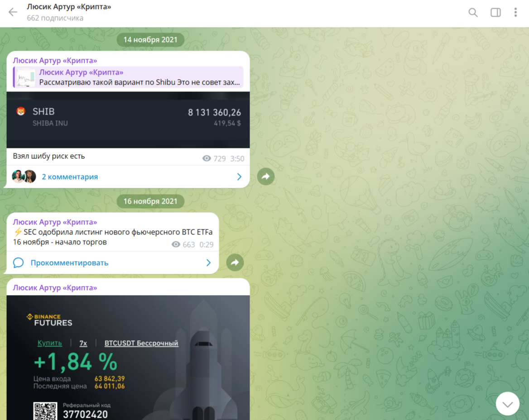Image resolution: width=529 pixels, height=420 pixels.
Task: Click Купить in the Binance image
Action: pos(50,343)
